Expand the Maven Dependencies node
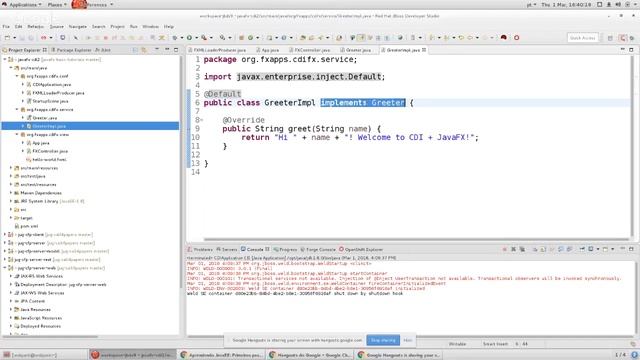The image size is (640, 360). click(x=11, y=193)
